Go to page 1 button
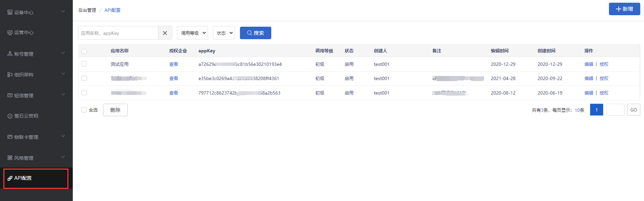The image size is (644, 201). click(x=596, y=110)
